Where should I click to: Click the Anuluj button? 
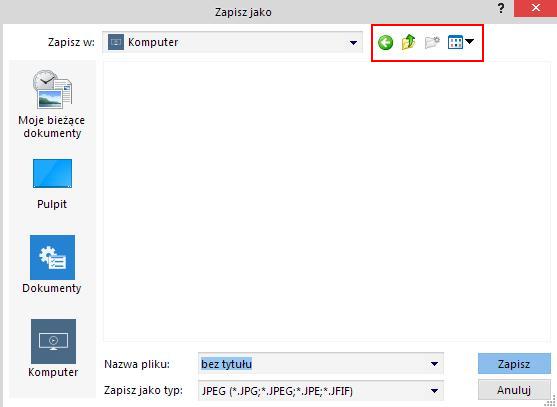click(x=514, y=390)
